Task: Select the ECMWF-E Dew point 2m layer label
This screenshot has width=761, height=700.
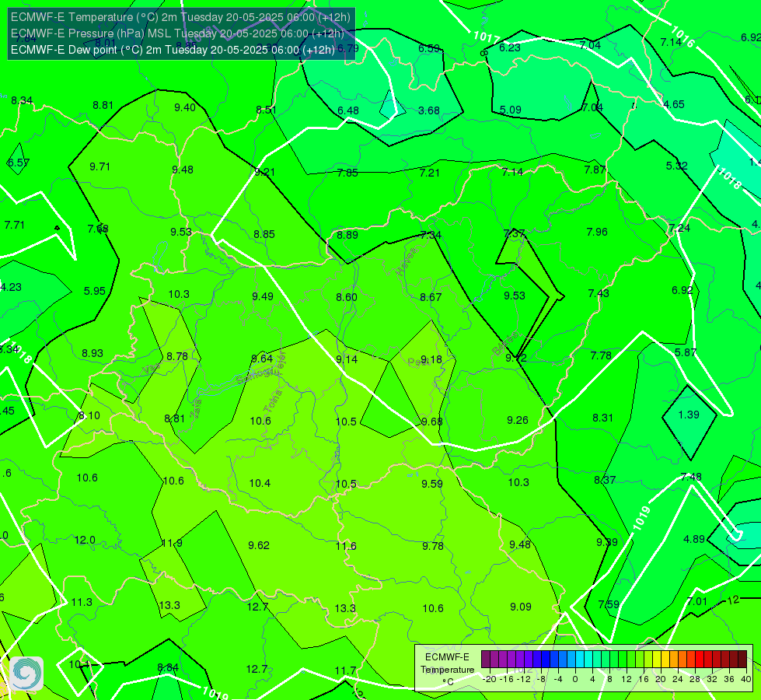Action: tap(173, 50)
